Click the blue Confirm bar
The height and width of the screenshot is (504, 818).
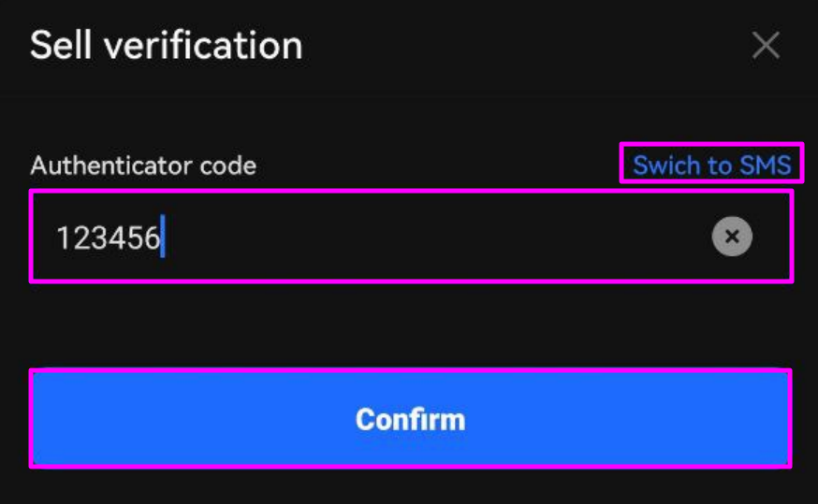click(411, 419)
